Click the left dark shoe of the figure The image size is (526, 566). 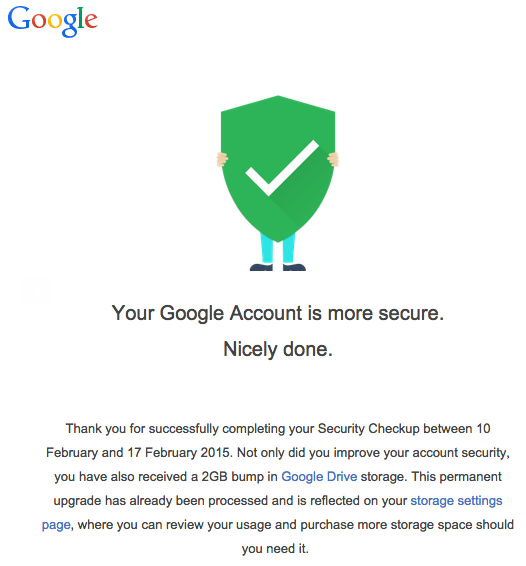(261, 267)
